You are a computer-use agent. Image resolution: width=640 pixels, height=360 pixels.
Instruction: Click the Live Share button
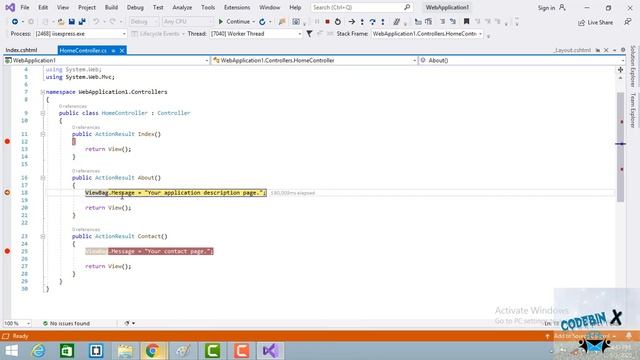click(596, 22)
